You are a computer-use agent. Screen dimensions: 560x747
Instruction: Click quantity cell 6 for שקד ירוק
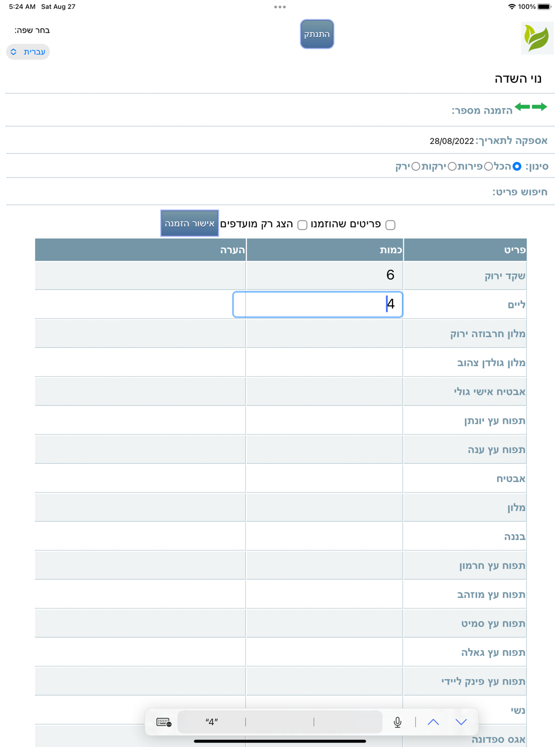coord(324,275)
